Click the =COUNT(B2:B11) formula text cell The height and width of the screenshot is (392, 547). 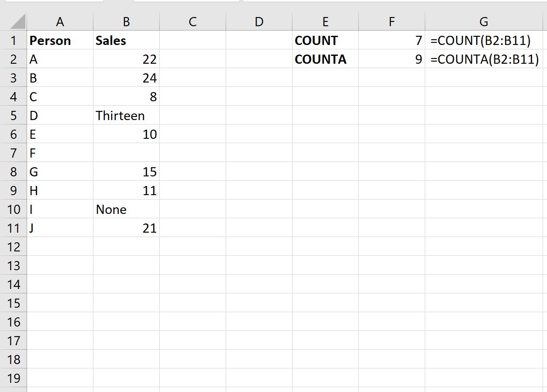(x=483, y=41)
